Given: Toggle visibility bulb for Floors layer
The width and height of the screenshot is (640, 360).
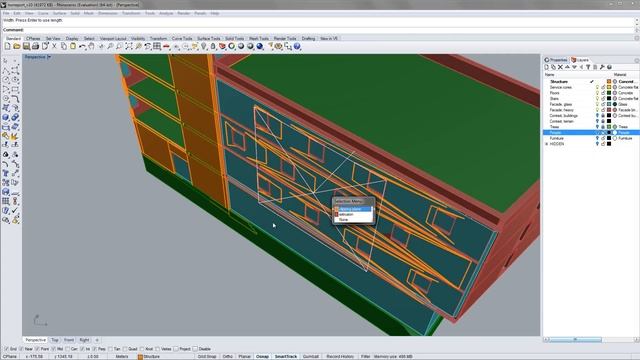Looking at the screenshot, I should click(597, 93).
